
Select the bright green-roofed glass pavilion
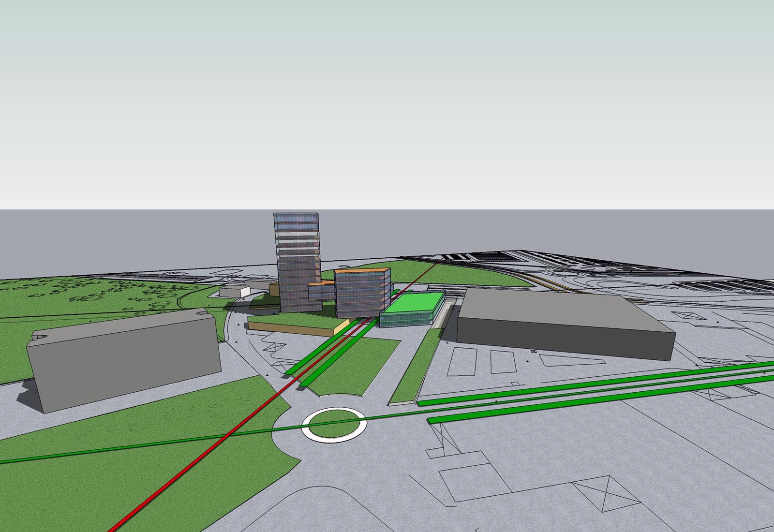412,310
